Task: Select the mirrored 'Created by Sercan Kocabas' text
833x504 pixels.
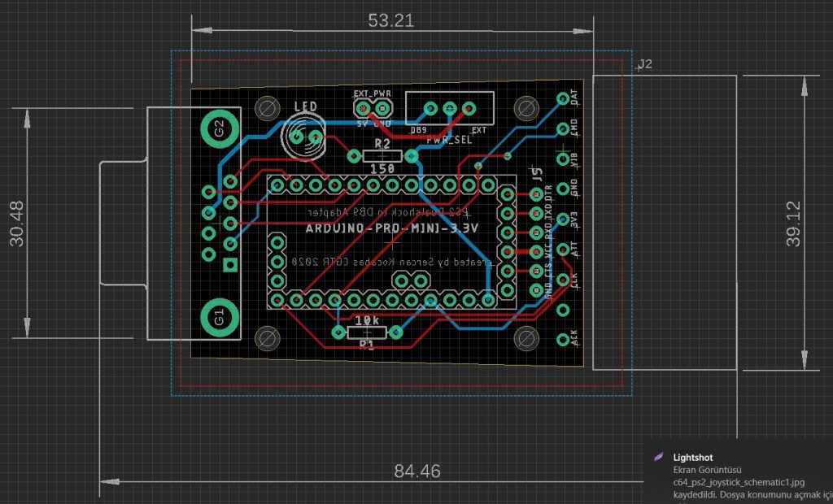Action: pyautogui.click(x=392, y=263)
